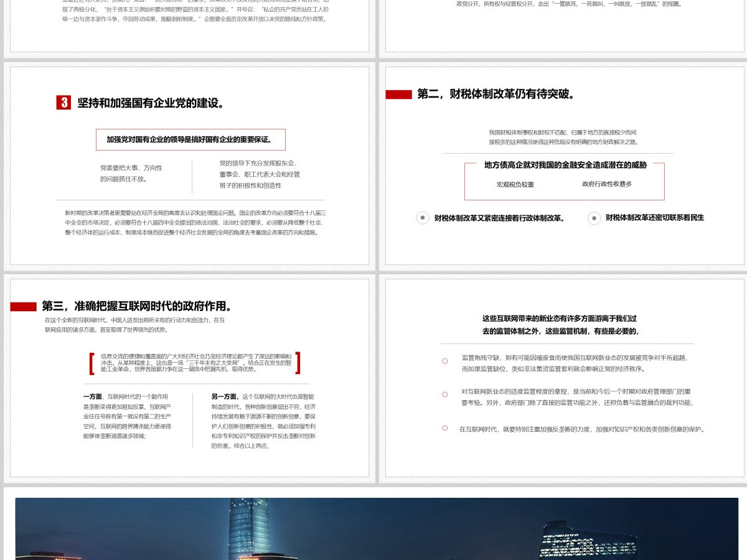Select heading 这些互联网带来的新业态有许多方面游离于我们过
Screen dimensions: 747x560
(560, 325)
